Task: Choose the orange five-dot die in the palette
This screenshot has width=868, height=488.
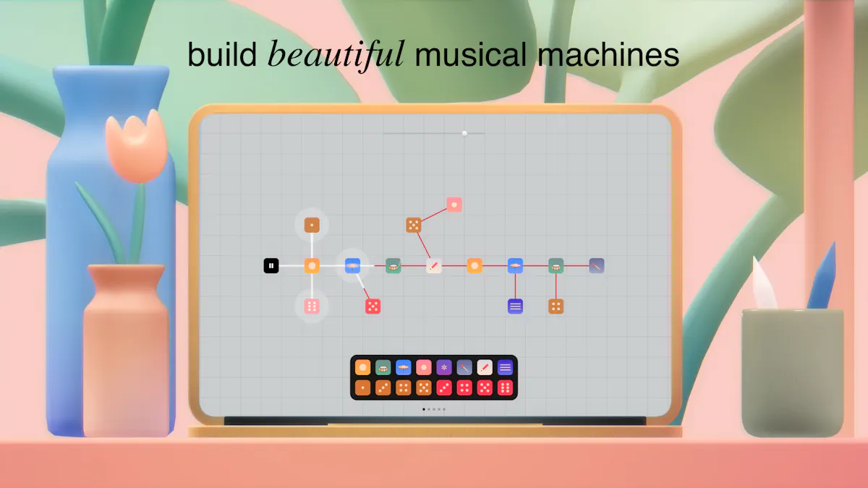Action: click(x=424, y=388)
